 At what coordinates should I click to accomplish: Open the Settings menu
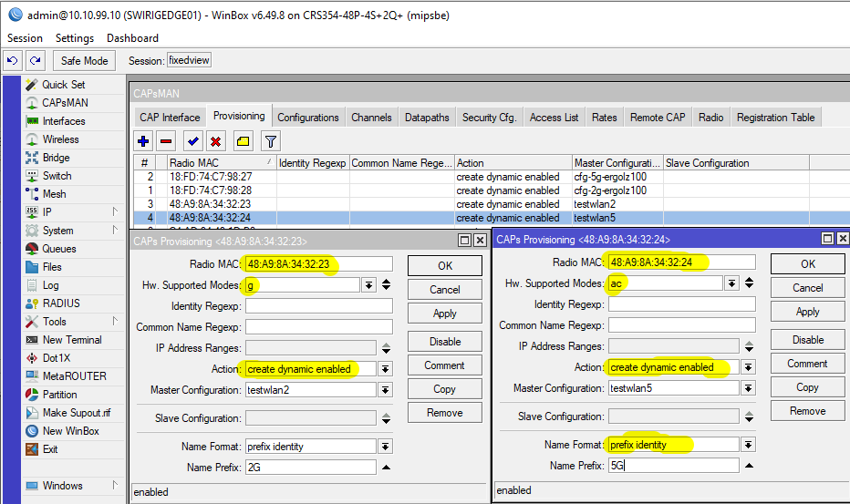coord(75,38)
